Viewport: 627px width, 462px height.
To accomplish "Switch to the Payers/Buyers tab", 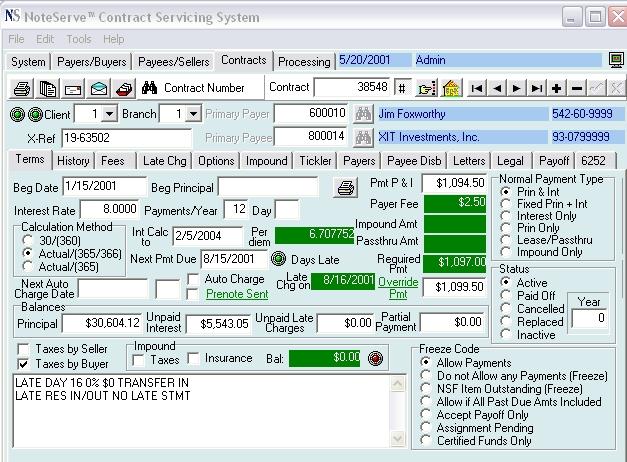I will pyautogui.click(x=92, y=62).
